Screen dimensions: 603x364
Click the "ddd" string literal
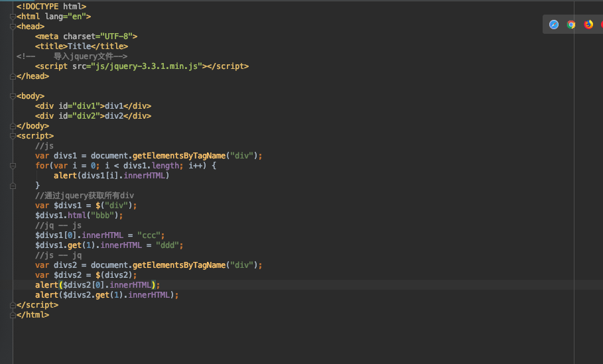[x=167, y=245]
